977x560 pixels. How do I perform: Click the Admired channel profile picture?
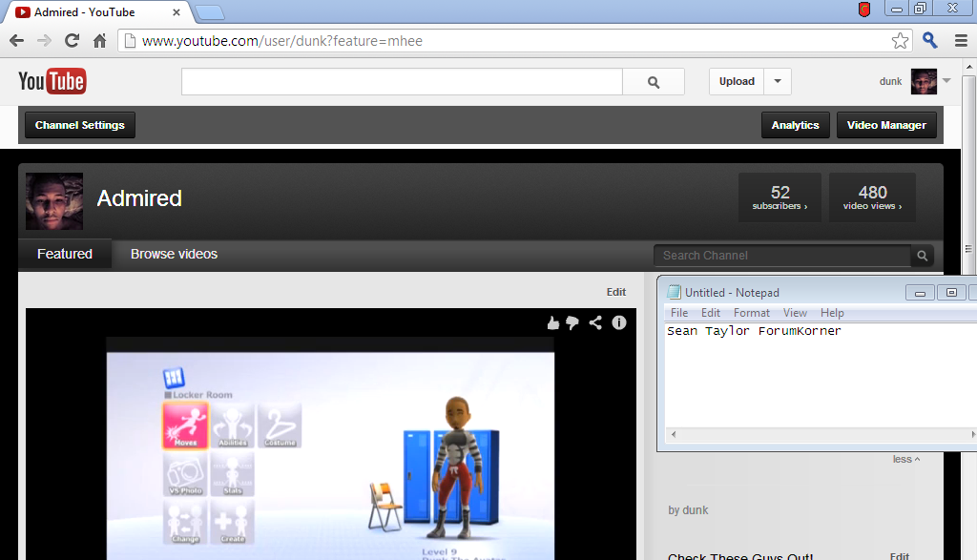[54, 201]
